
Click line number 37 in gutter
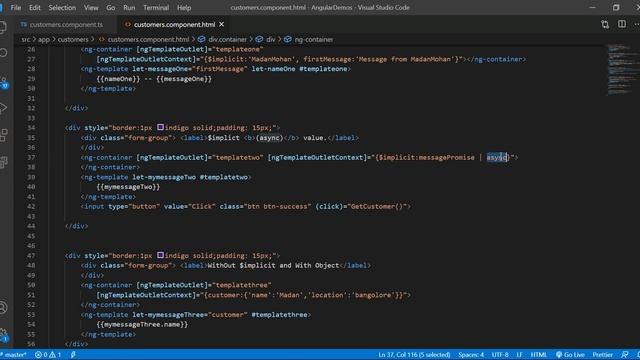point(31,157)
